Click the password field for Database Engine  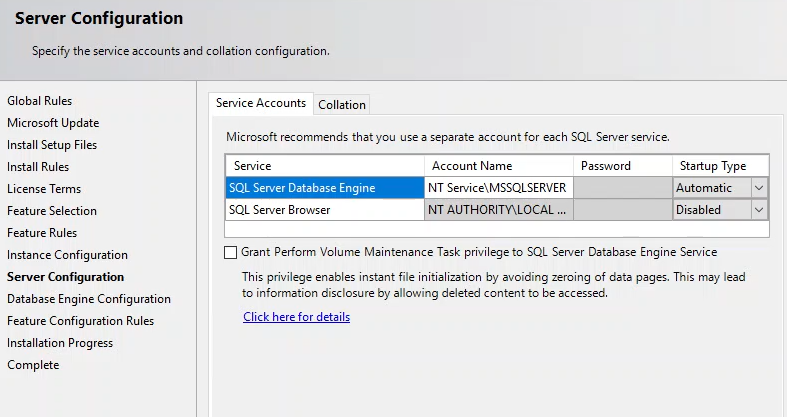(623, 188)
